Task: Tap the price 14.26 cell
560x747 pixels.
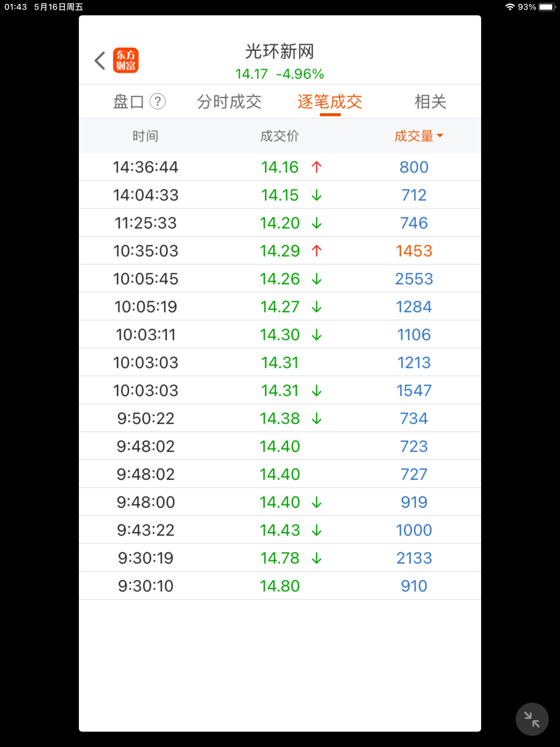Action: (280, 279)
